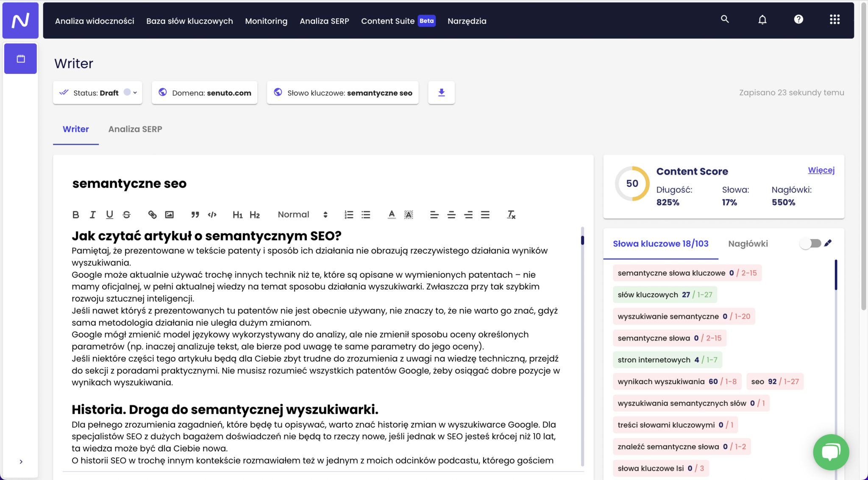The width and height of the screenshot is (868, 480).
Task: Open the Normal text style dropdown
Action: 302,215
